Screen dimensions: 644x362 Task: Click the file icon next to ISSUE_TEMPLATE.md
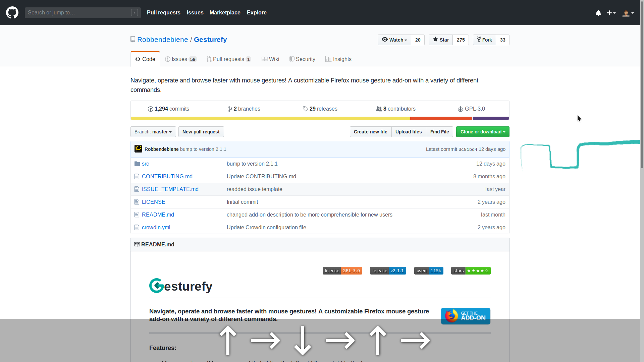pyautogui.click(x=137, y=189)
